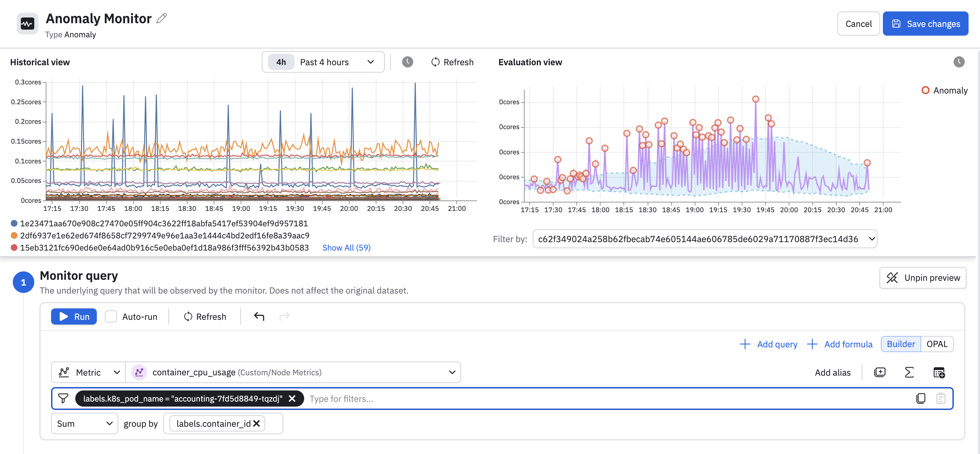The width and height of the screenshot is (980, 454).
Task: Open the Filter by container dropdown
Action: point(704,239)
